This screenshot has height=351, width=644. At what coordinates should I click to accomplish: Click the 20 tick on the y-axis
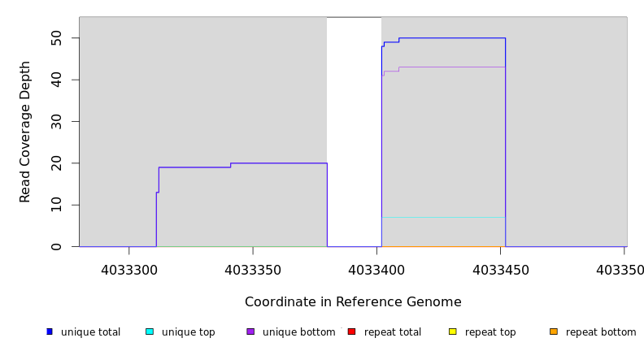click(x=55, y=163)
